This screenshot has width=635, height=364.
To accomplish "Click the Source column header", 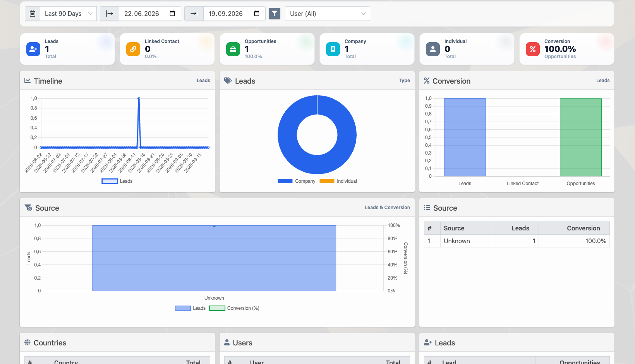I will tap(466, 228).
